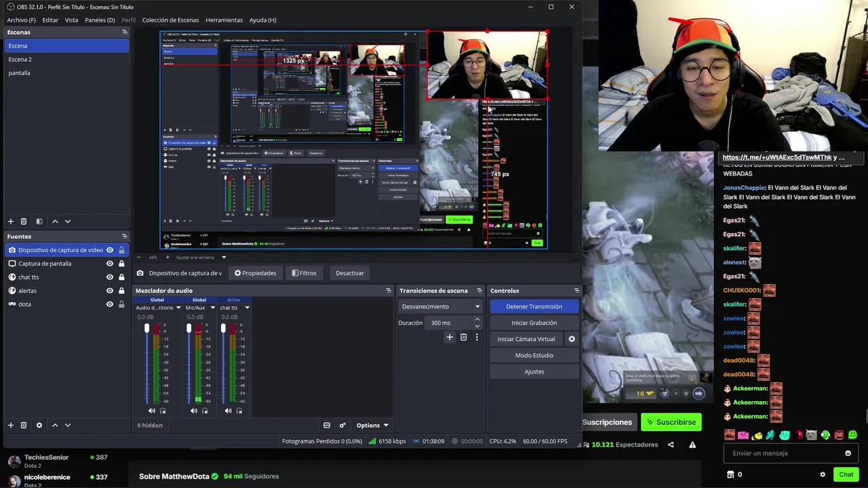Delete selected scene with trash icon
This screenshot has height=488, width=868.
(24, 222)
